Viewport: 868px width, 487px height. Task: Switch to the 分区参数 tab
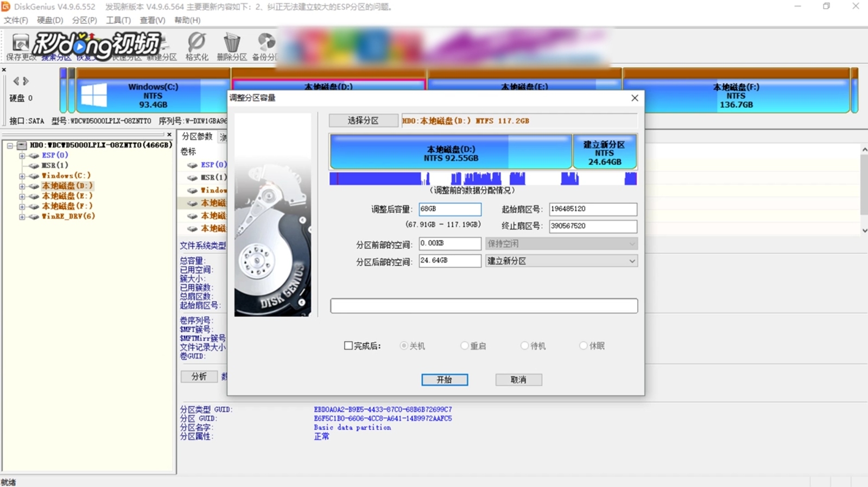click(x=197, y=136)
